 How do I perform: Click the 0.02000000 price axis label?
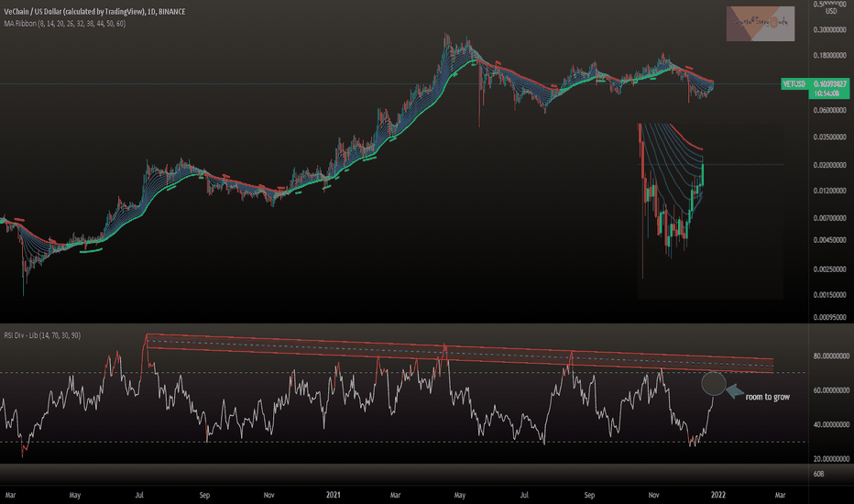(829, 165)
